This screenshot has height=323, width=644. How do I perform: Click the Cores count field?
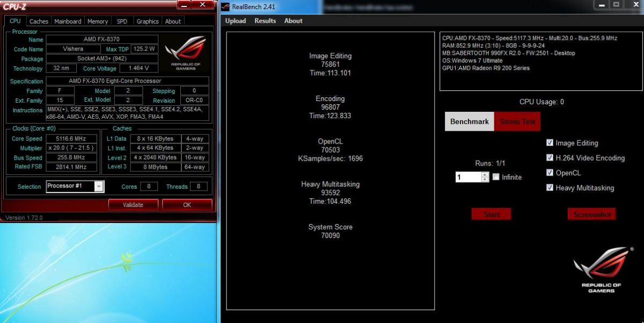[149, 186]
